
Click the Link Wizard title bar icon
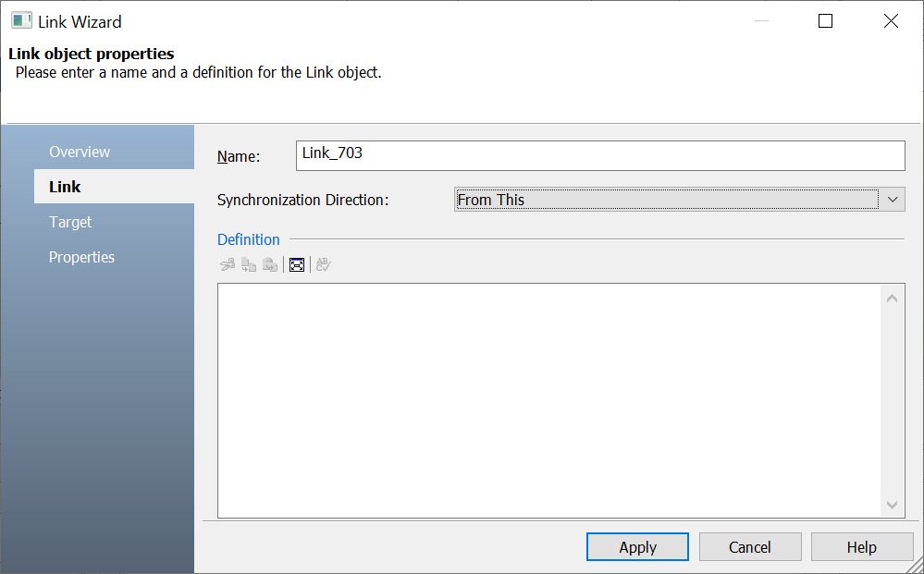(22, 21)
